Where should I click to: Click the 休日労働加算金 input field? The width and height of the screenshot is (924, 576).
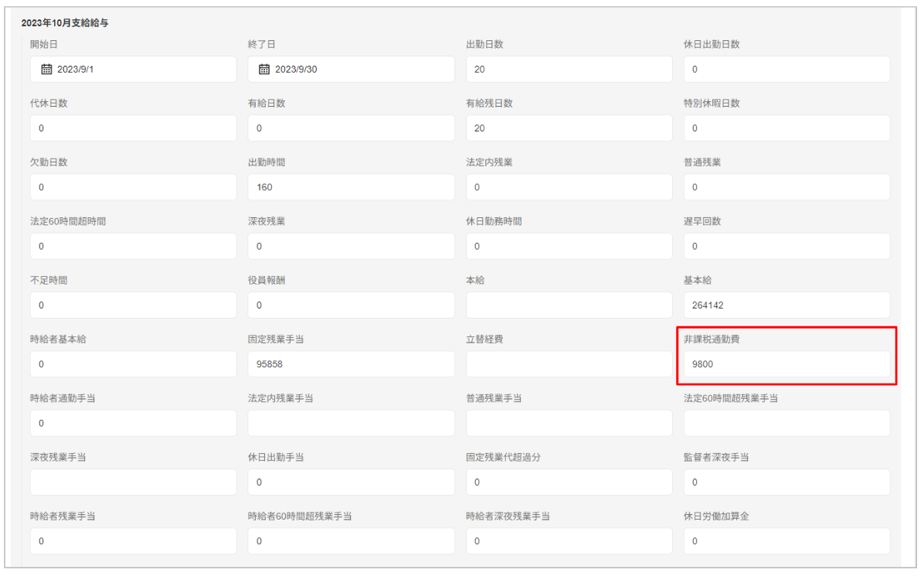pyautogui.click(x=786, y=541)
